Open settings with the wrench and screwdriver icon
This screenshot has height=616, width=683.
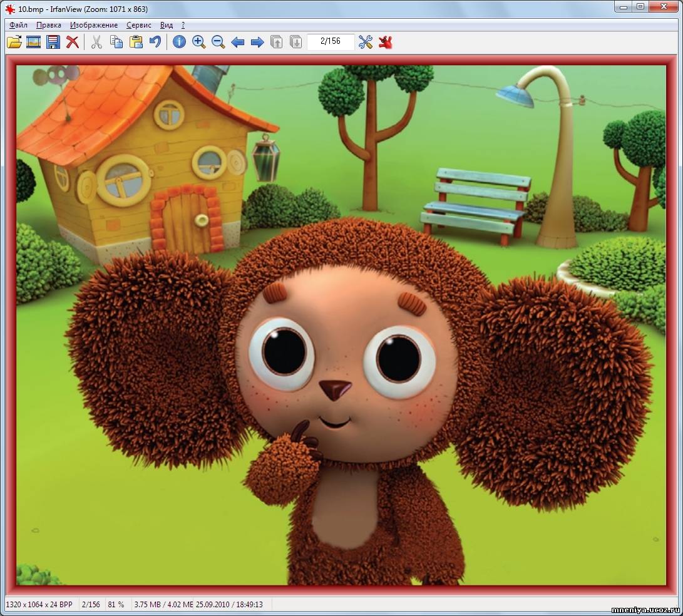click(366, 42)
